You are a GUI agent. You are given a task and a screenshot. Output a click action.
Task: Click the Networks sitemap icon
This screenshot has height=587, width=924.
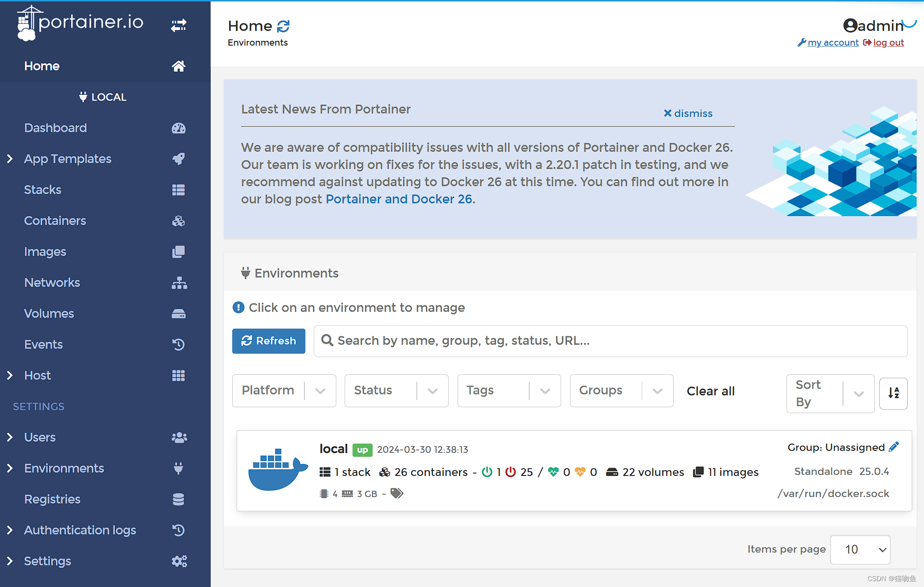[179, 282]
